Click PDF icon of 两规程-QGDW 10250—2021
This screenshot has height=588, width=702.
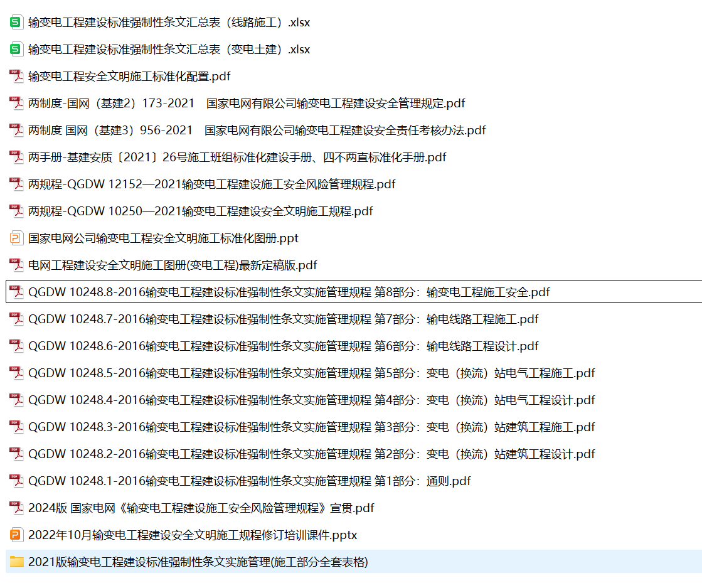pos(16,211)
